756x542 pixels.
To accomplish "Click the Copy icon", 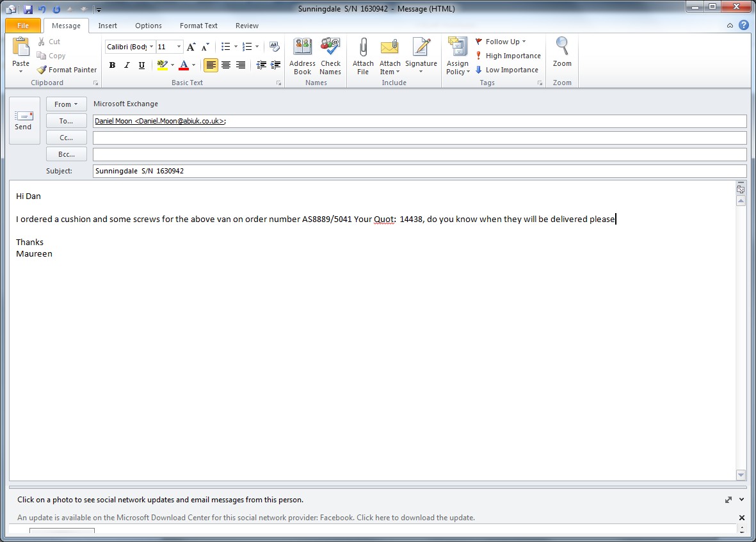I will coord(42,56).
